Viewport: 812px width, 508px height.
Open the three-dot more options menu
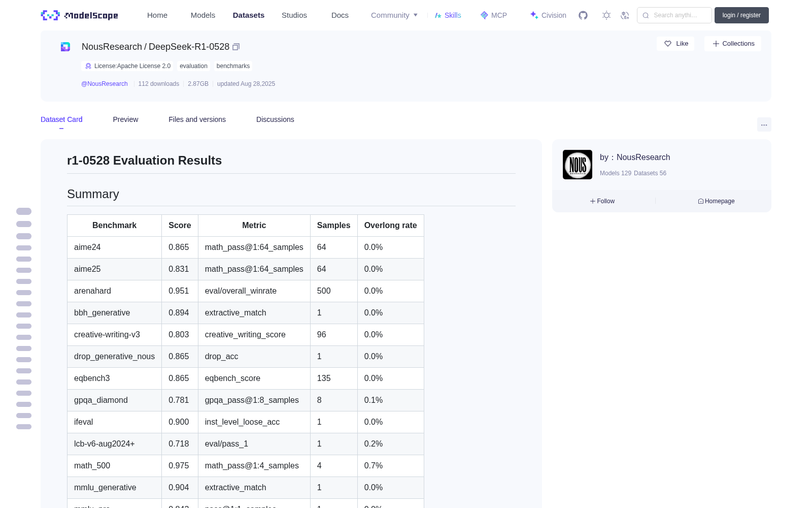pyautogui.click(x=764, y=124)
